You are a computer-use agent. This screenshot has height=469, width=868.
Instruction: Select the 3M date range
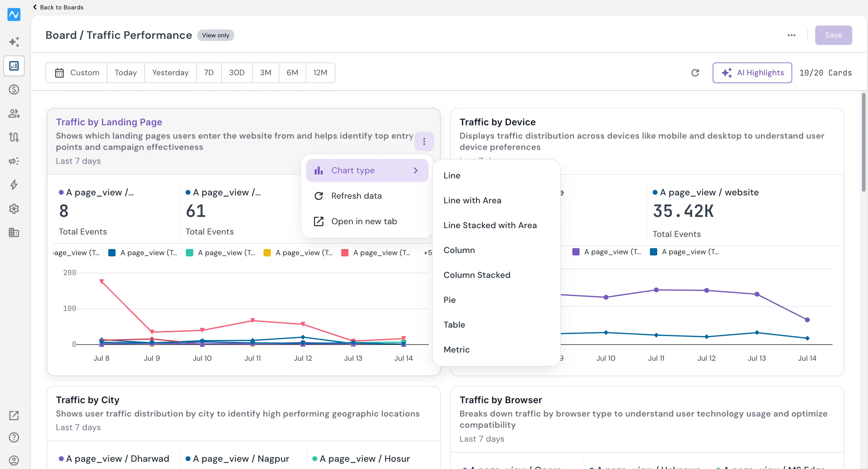tap(265, 73)
